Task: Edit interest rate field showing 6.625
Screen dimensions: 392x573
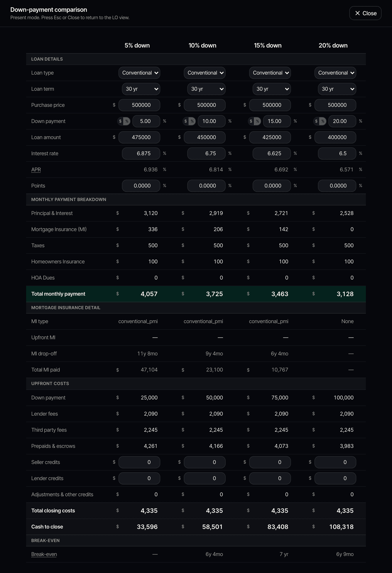Action: (x=272, y=153)
